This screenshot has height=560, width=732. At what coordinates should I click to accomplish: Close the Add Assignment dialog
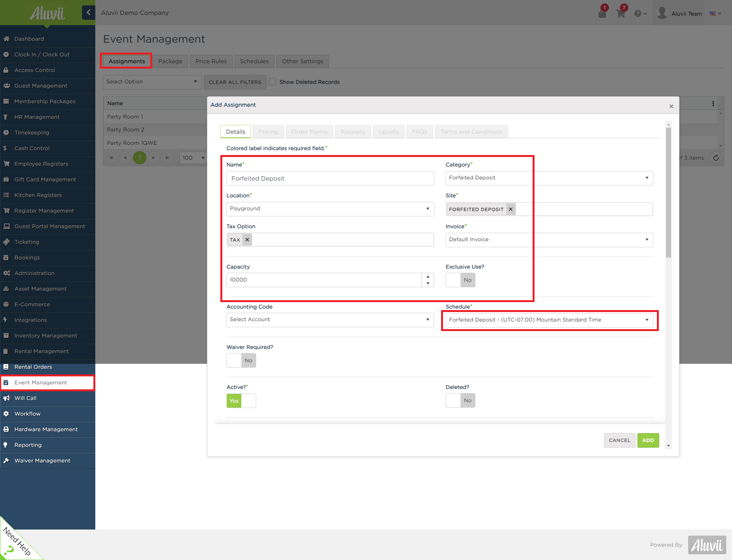(671, 106)
